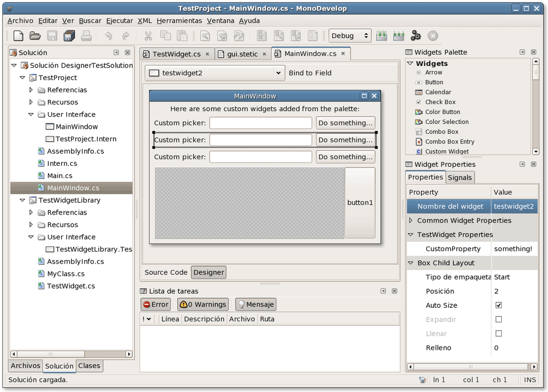
Task: Switch to the Signals tab in Widget Properties
Action: click(x=460, y=177)
